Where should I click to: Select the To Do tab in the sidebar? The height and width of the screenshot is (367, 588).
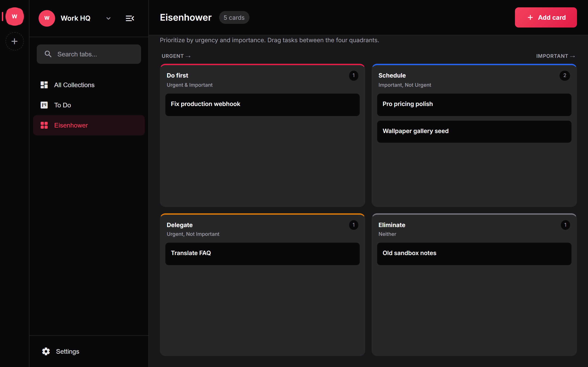click(x=89, y=105)
